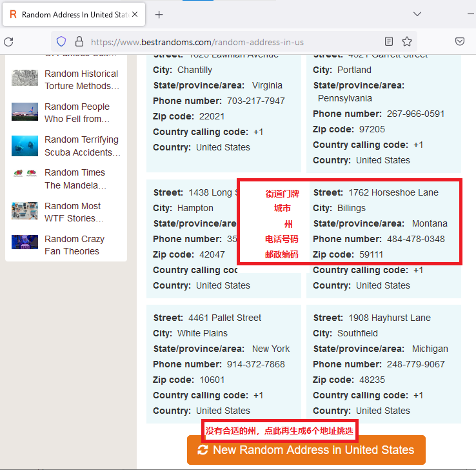
Task: Open Random People Who Fell from link
Action: (x=77, y=113)
